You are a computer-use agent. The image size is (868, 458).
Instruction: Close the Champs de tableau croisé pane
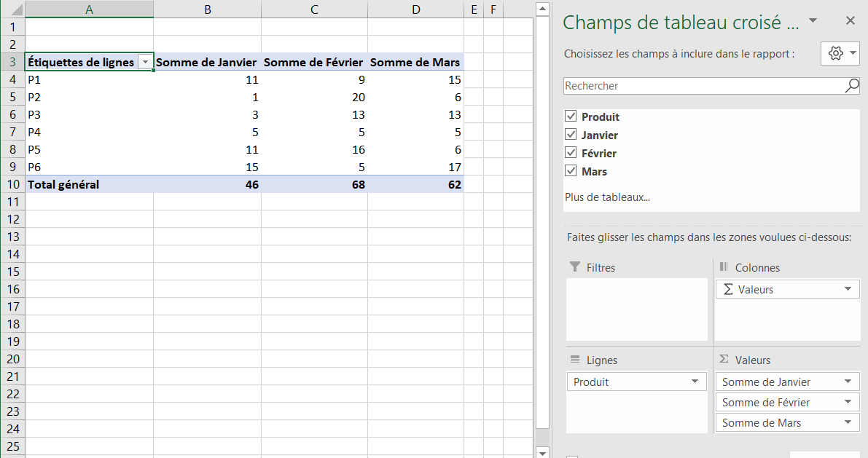point(850,21)
